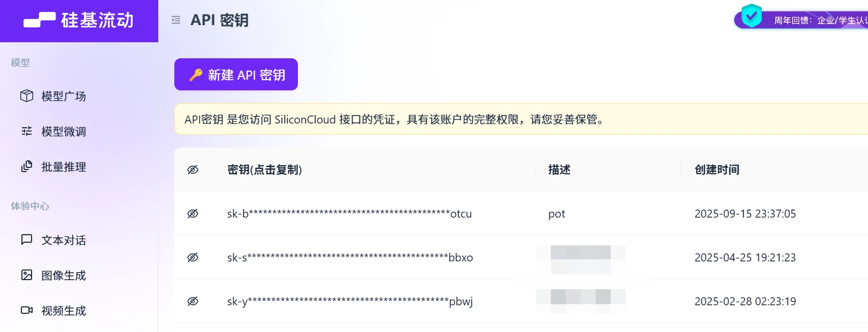Viewport: 868px width, 332px height.
Task: Show the hidden sk-s…bbxo key
Action: pos(193,257)
